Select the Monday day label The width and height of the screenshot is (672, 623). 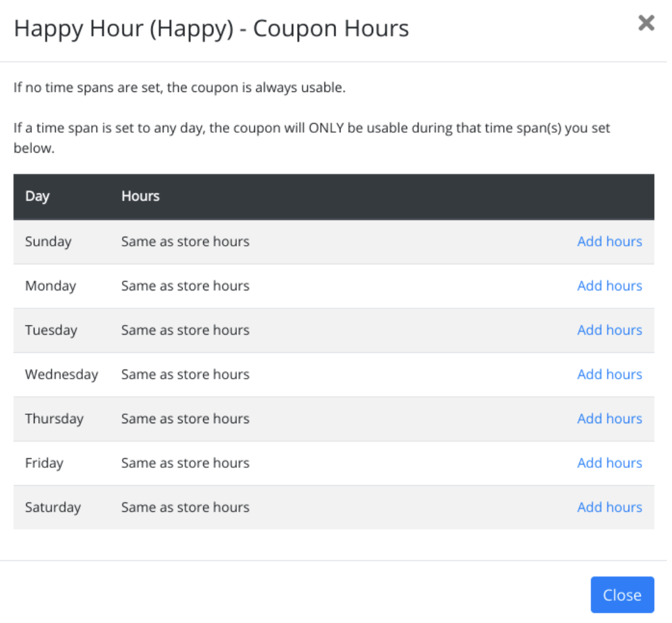50,286
